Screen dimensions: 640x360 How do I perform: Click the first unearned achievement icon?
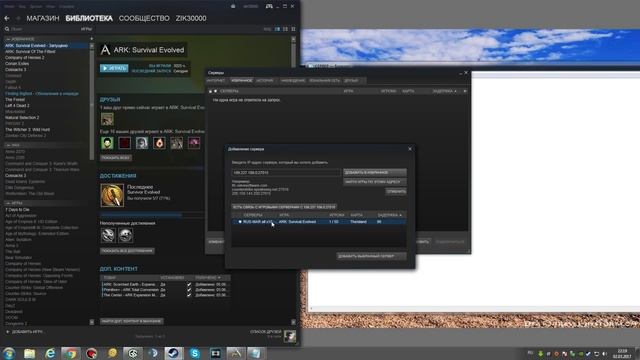(108, 236)
